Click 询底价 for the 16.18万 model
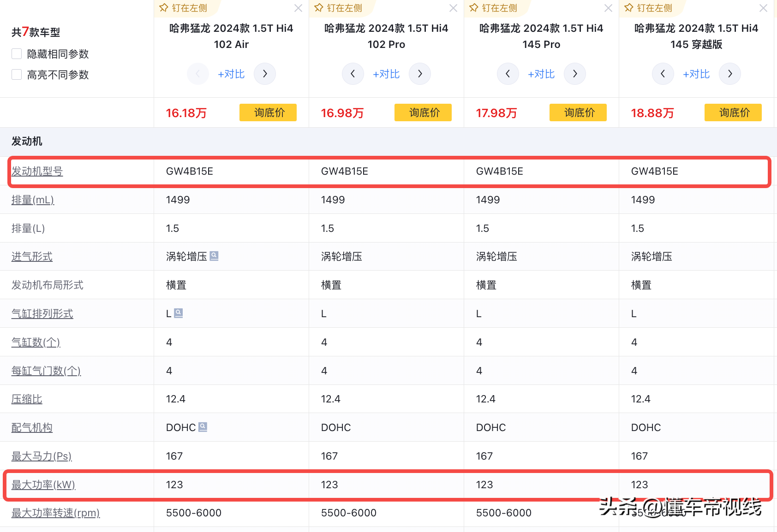 268,112
